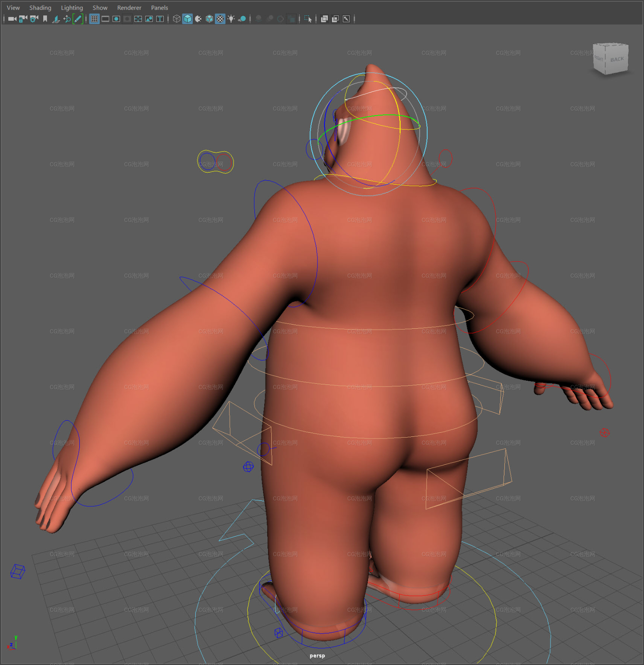Click the Bookmarks icon in panel toolbar
Viewport: 644px width, 665px height.
(45, 19)
